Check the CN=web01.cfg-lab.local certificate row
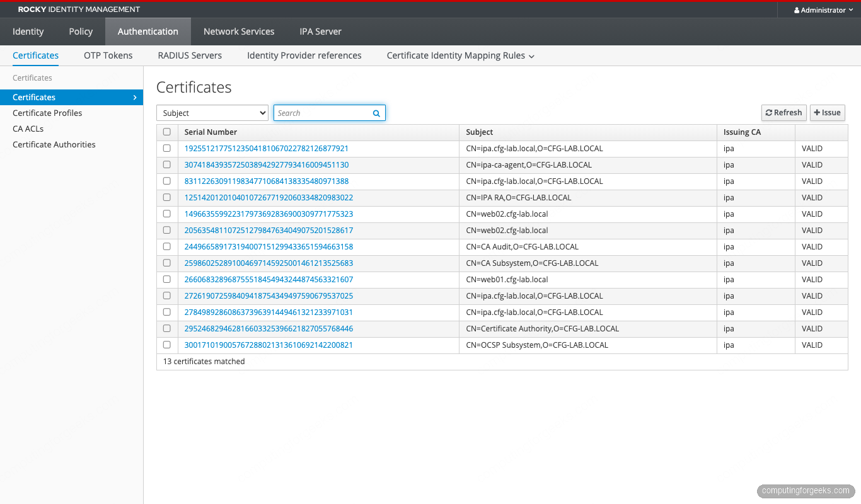The width and height of the screenshot is (861, 504). click(x=167, y=279)
